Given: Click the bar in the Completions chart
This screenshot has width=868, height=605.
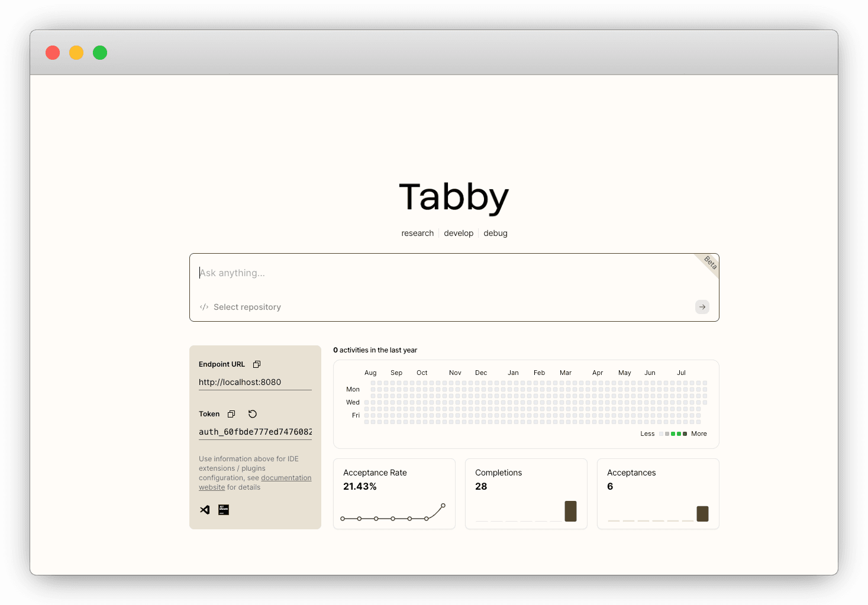Looking at the screenshot, I should tap(570, 511).
